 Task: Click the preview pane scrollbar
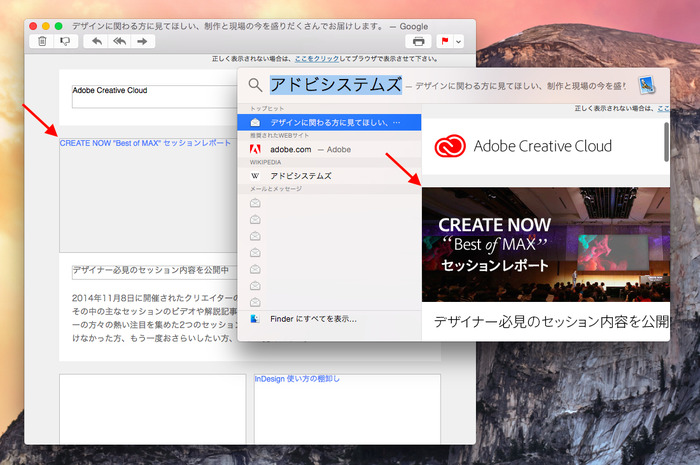click(666, 142)
